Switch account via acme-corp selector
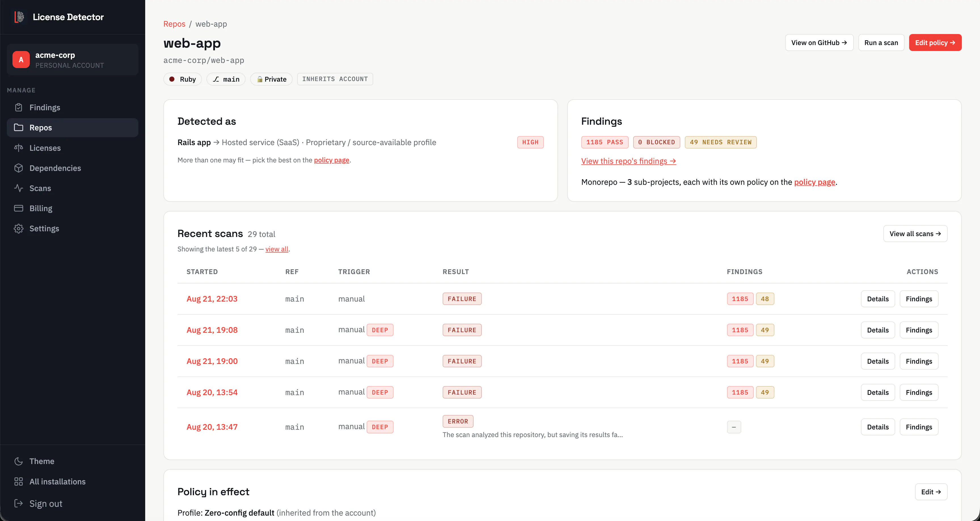The height and width of the screenshot is (521, 980). [x=72, y=59]
